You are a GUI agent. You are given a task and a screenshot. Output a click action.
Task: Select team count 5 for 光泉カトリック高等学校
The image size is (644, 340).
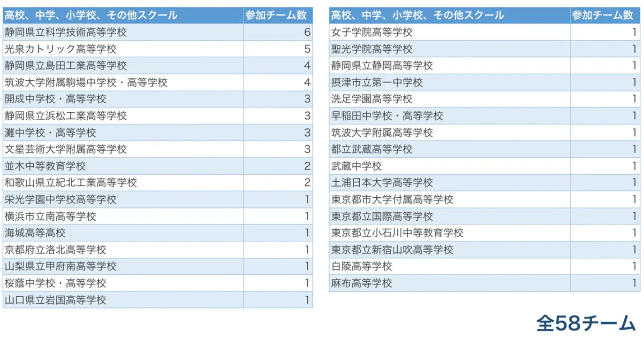pos(307,49)
